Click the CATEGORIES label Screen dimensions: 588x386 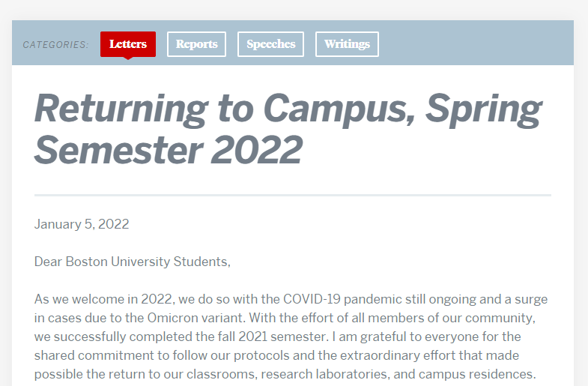55,45
